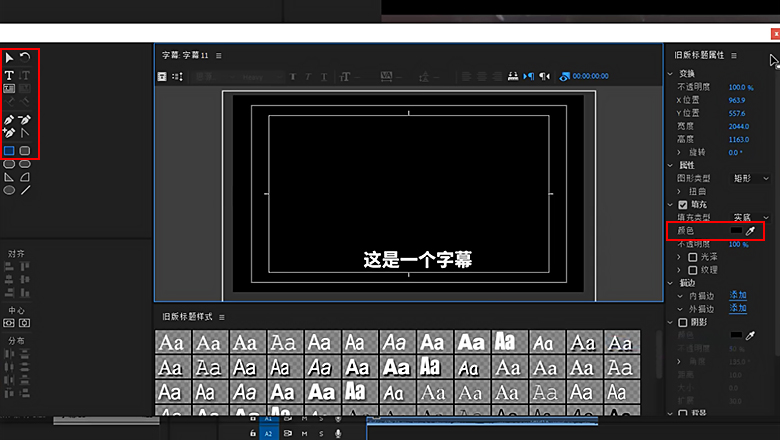Select the Add Anchor Point tool
This screenshot has width=780, height=440.
click(9, 133)
